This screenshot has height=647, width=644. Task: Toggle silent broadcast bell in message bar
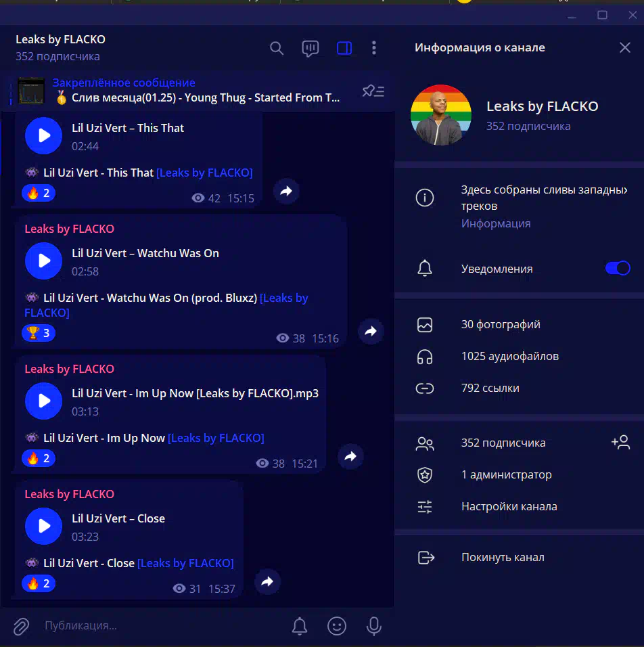pos(300,626)
